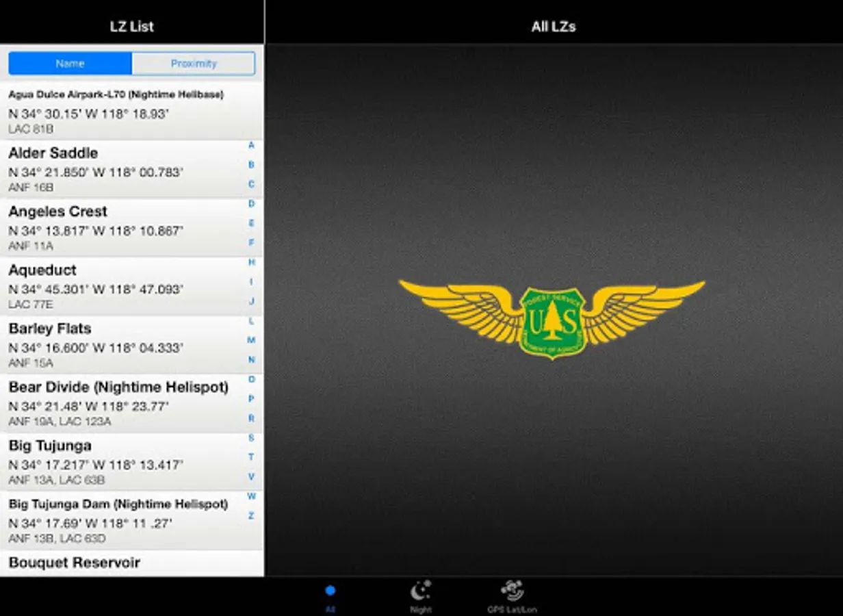Jump to index letter Z
This screenshot has width=843, height=616.
click(x=251, y=515)
